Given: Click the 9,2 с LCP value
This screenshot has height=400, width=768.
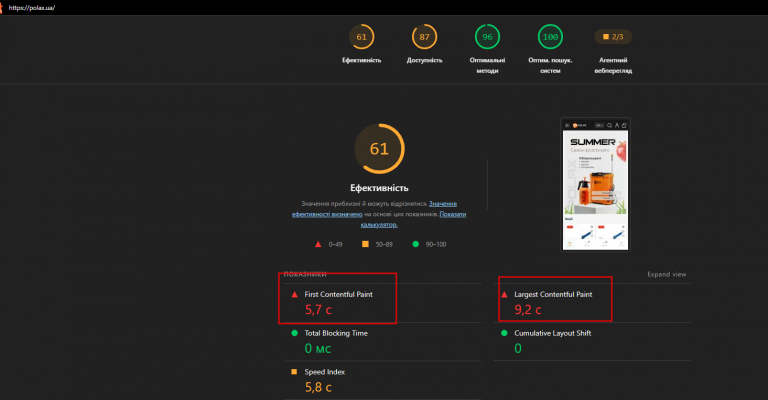Looking at the screenshot, I should click(x=528, y=310).
